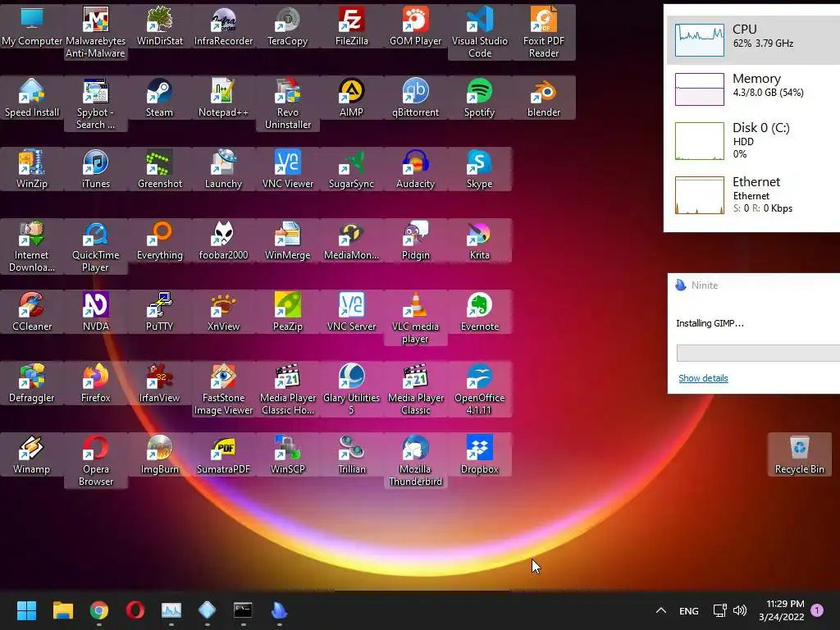Click the CCleaner desktop icon
The height and width of the screenshot is (630, 840).
click(x=32, y=311)
